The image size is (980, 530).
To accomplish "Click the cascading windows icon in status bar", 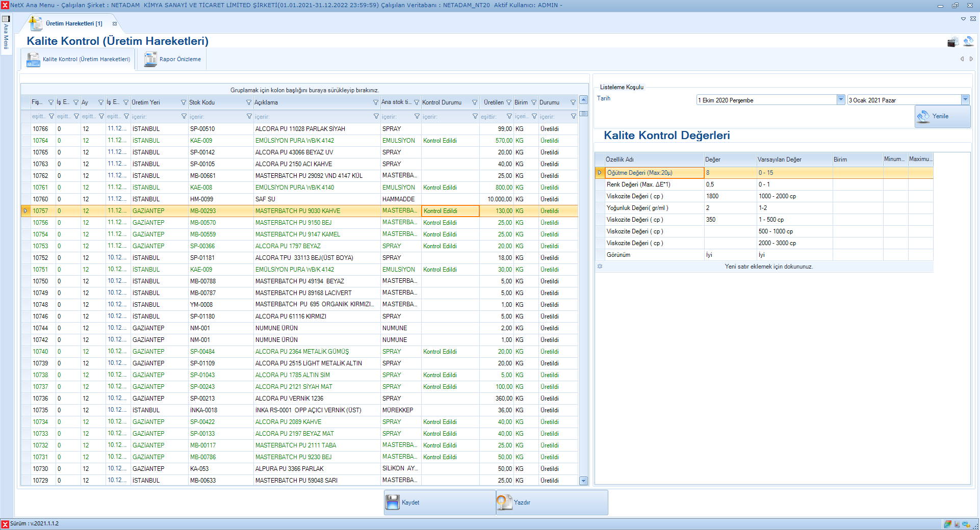I will coord(947,524).
